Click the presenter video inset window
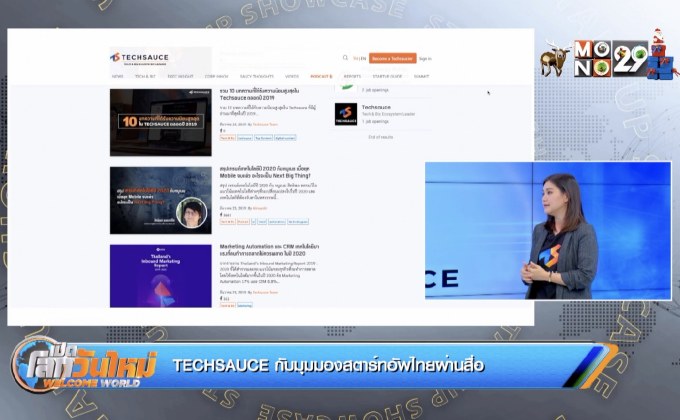 (548, 231)
